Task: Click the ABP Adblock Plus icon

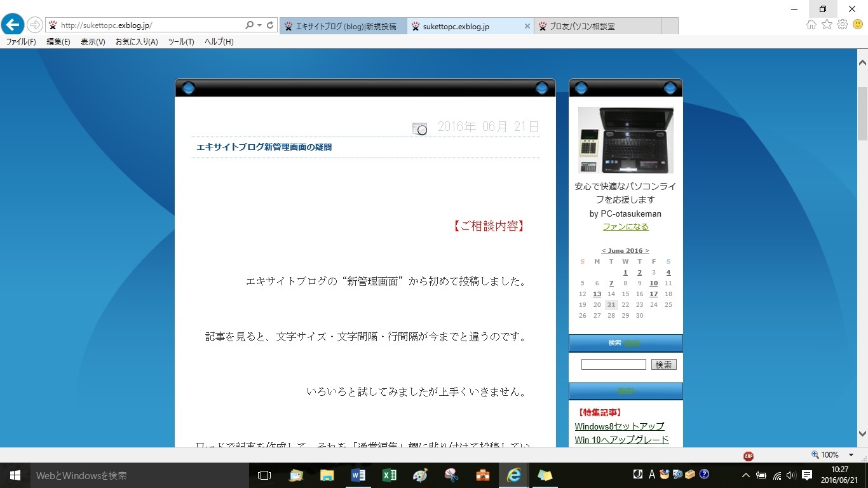Action: (749, 456)
